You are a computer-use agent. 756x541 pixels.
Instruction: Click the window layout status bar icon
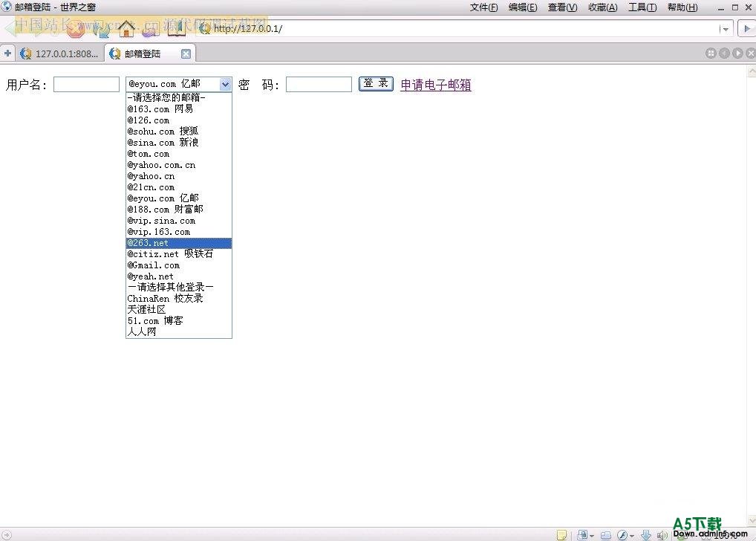coord(605,535)
